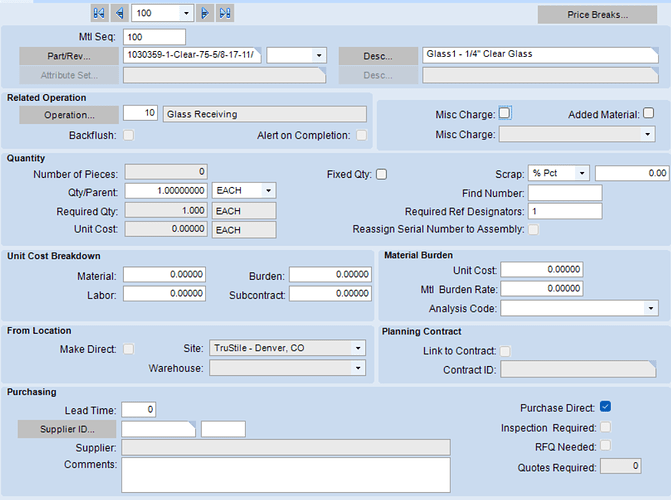Enable the first Misc Charge checkbox
The width and height of the screenshot is (671, 500).
click(x=505, y=113)
